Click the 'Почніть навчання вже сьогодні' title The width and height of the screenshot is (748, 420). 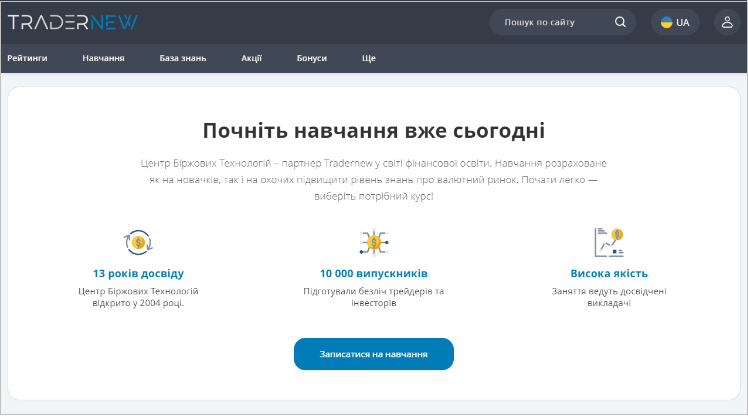point(374,131)
